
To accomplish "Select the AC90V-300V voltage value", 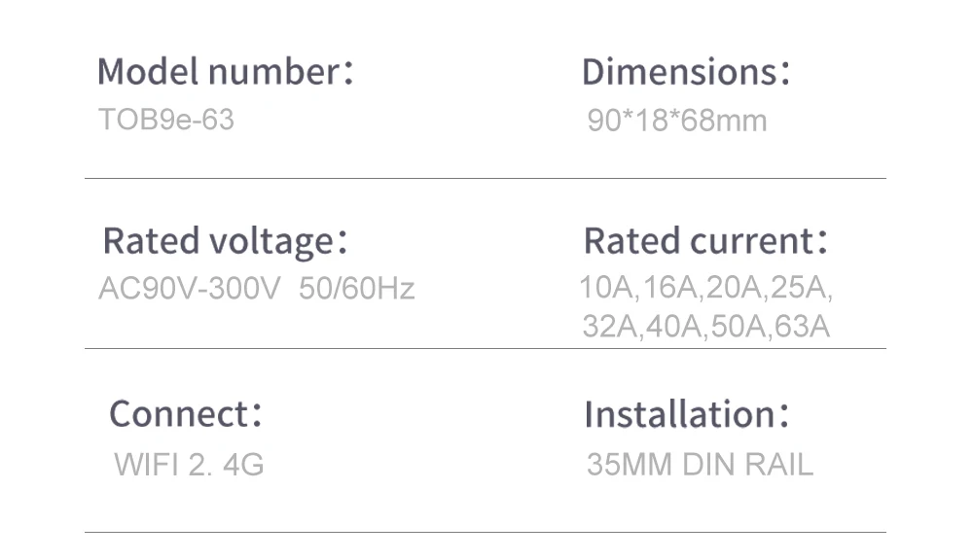I will click(190, 289).
